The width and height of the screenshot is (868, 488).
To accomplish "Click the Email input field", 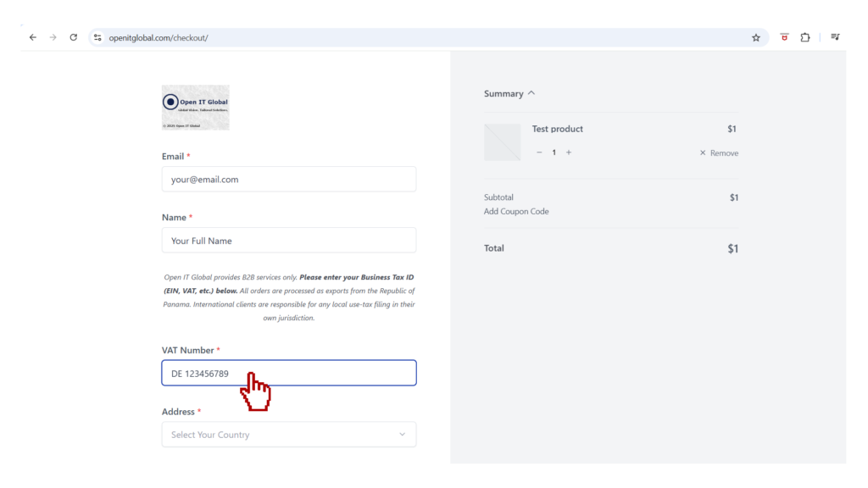I will [289, 180].
